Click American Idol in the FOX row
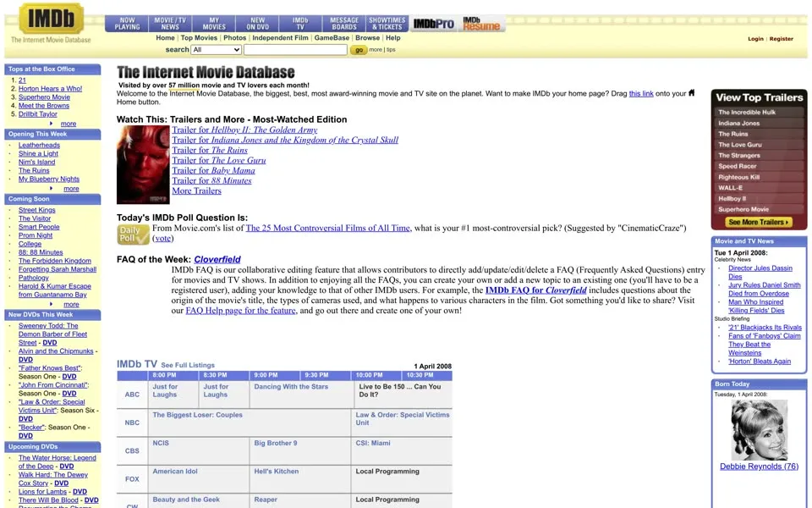This screenshot has width=812, height=508. 175,472
